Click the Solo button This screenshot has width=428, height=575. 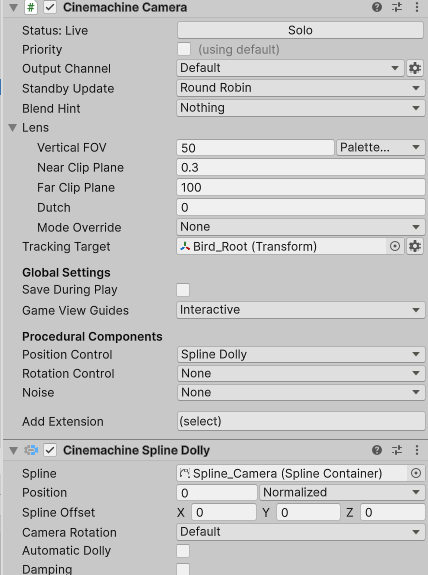point(300,30)
